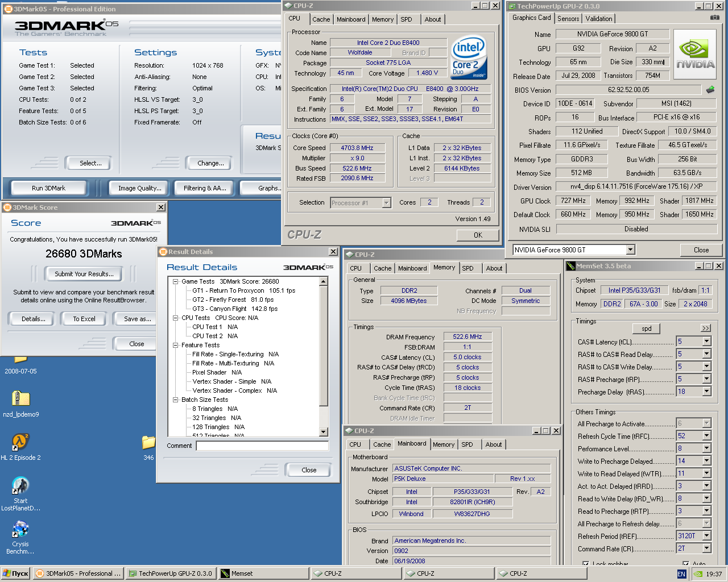The width and height of the screenshot is (728, 582).
Task: Open the Command Rate (CR) dropdown in MemSet
Action: [706, 548]
